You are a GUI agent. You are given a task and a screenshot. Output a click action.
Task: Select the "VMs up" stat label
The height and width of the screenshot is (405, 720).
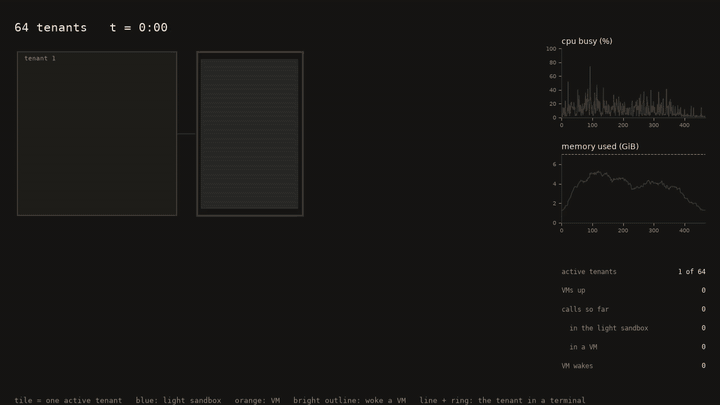(x=573, y=291)
